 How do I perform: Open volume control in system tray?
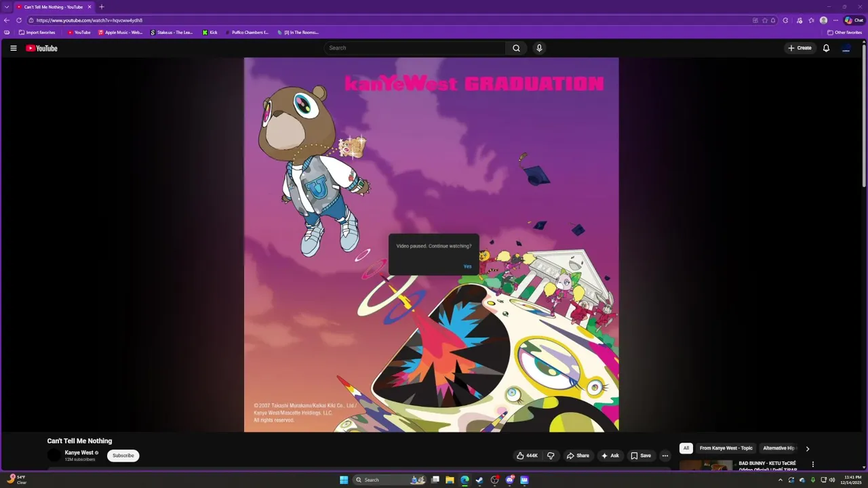tap(832, 480)
